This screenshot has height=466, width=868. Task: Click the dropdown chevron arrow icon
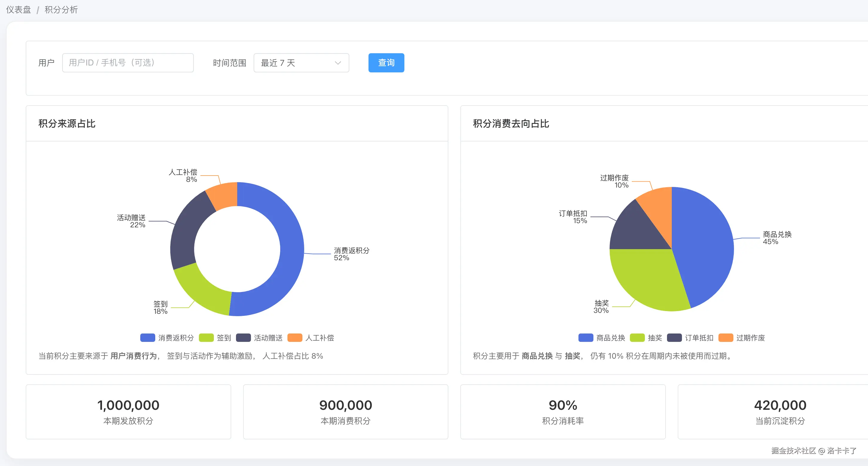pos(338,63)
